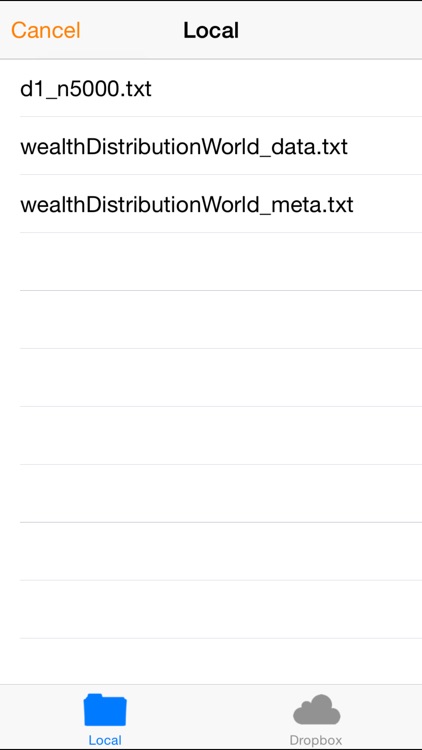Tap blank space right of wealthDistributionWorld_meta.txt
This screenshot has height=750, width=422.
point(388,204)
